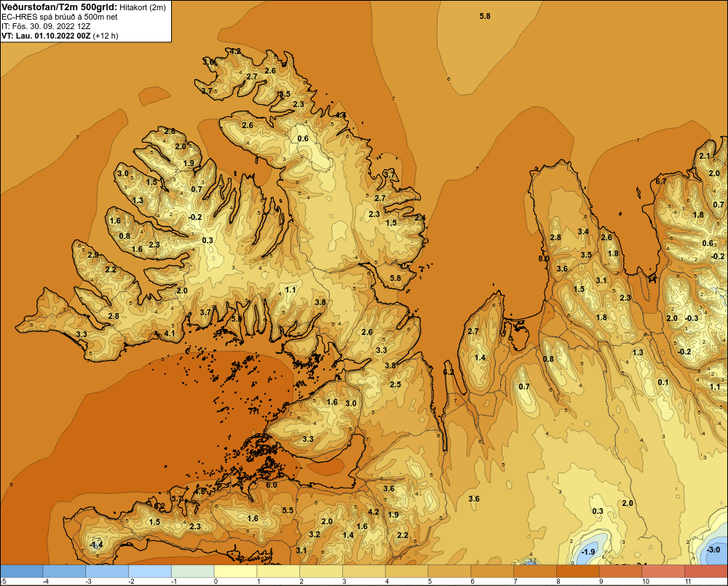Pick legend color between 8 and 9
This screenshot has height=586, width=728.
(577, 571)
